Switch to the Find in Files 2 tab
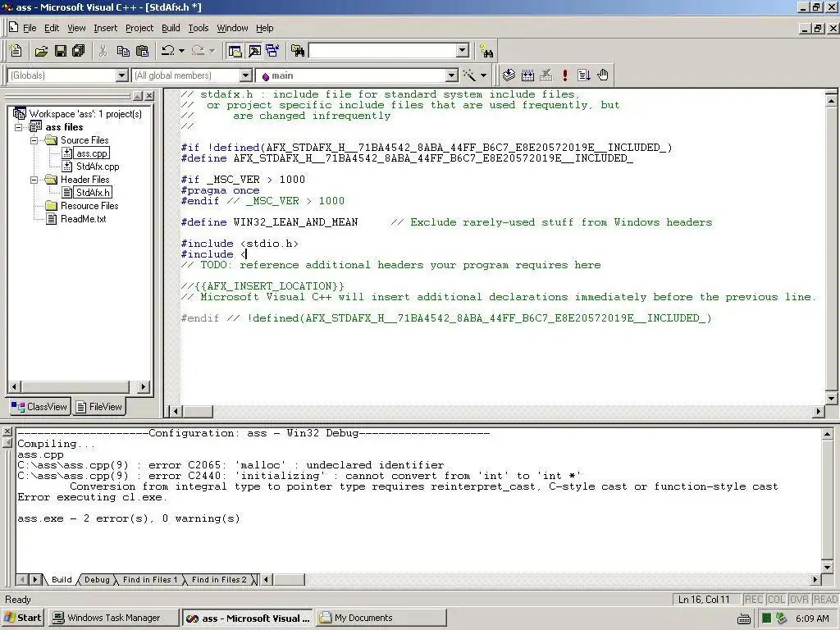The image size is (840, 630). click(219, 580)
